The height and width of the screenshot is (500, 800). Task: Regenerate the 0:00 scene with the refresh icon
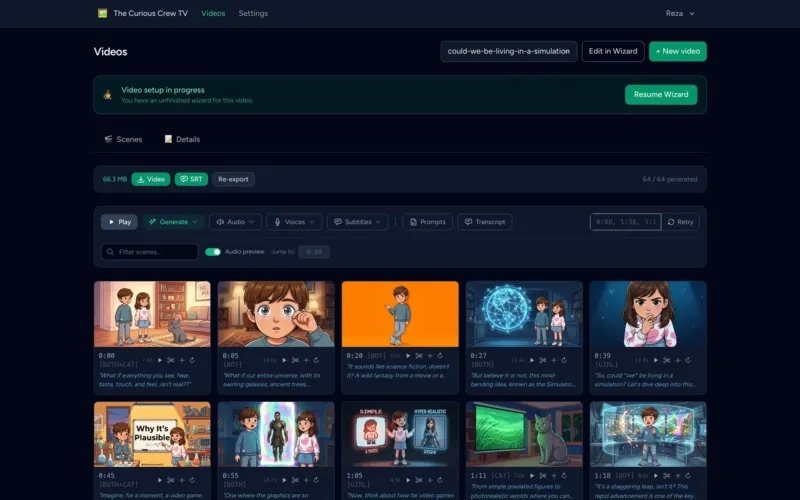(192, 360)
